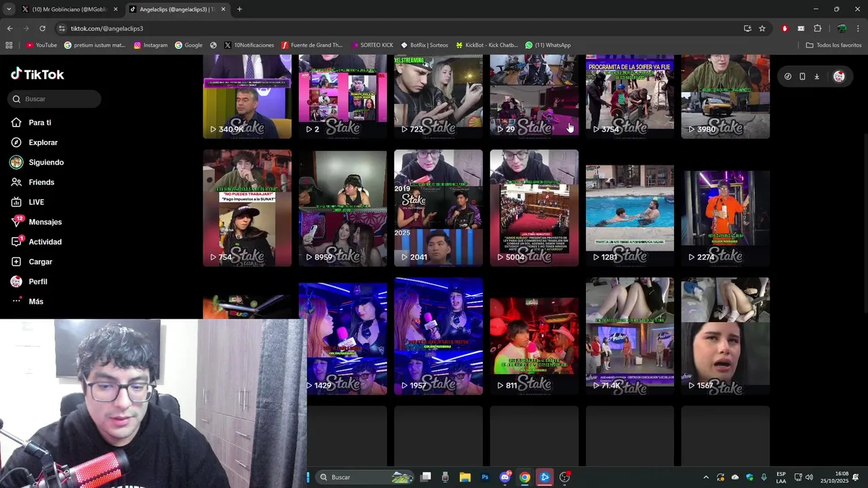Reload the page

42,28
